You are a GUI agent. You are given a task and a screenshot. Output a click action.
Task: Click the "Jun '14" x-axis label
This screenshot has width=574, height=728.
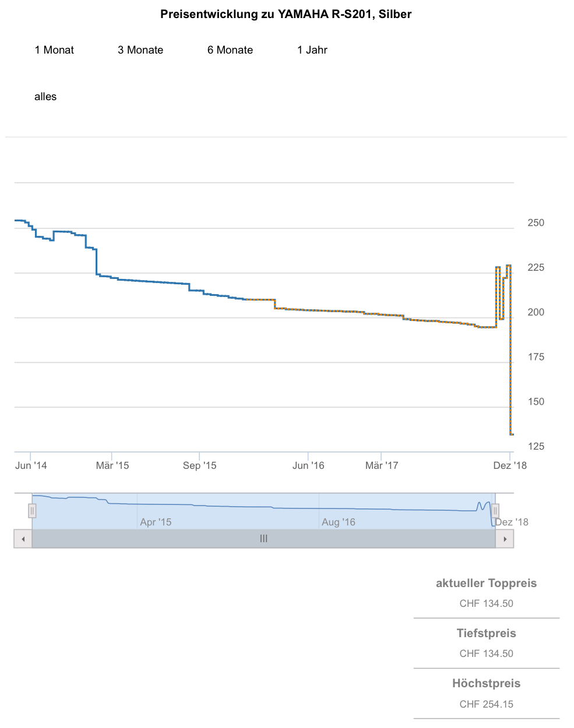[x=31, y=465]
